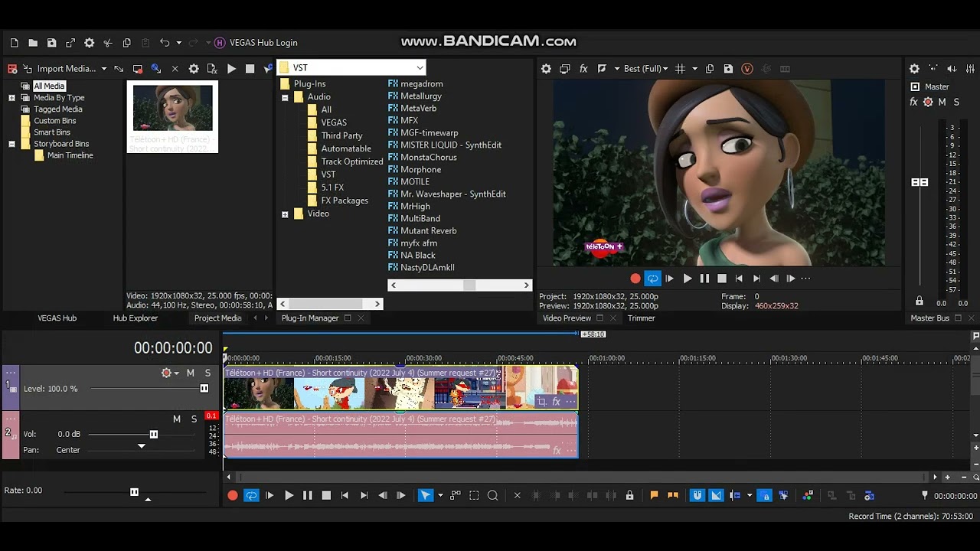Collapse the Audio plug-ins folder
980x551 pixels.
pos(285,98)
